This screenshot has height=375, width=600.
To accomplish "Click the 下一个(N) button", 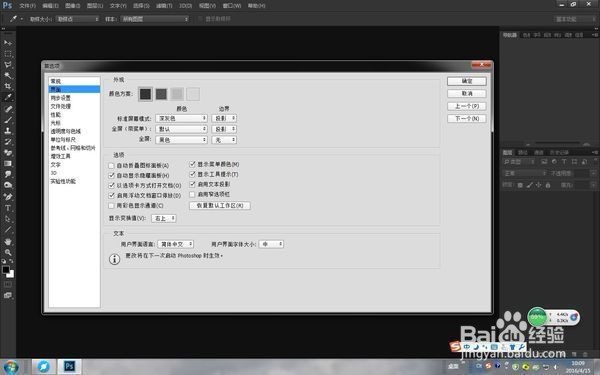I will [467, 119].
